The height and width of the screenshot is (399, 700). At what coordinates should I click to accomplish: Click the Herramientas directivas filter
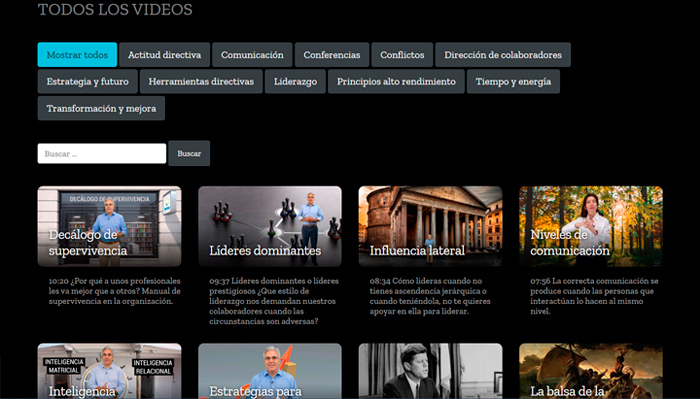coord(201,82)
